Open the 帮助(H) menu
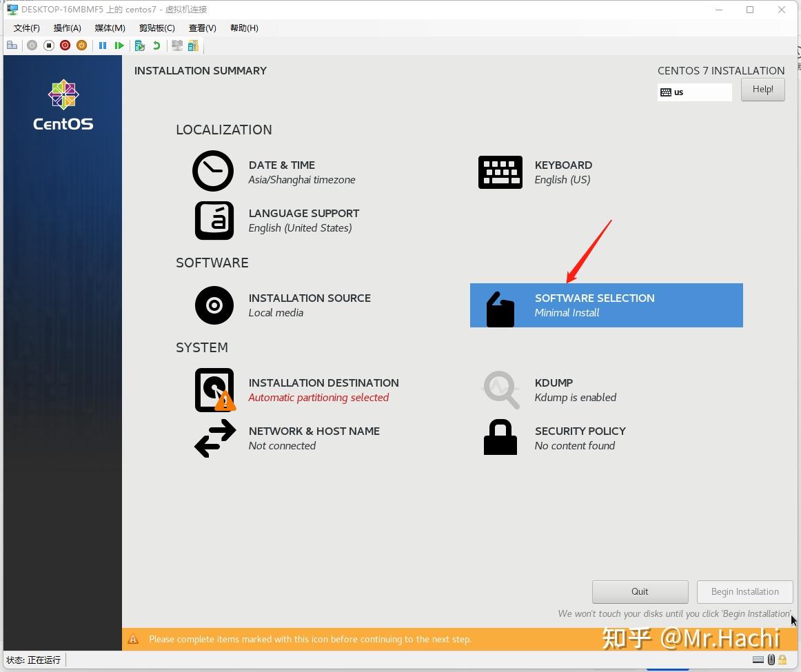801x672 pixels. coord(244,28)
